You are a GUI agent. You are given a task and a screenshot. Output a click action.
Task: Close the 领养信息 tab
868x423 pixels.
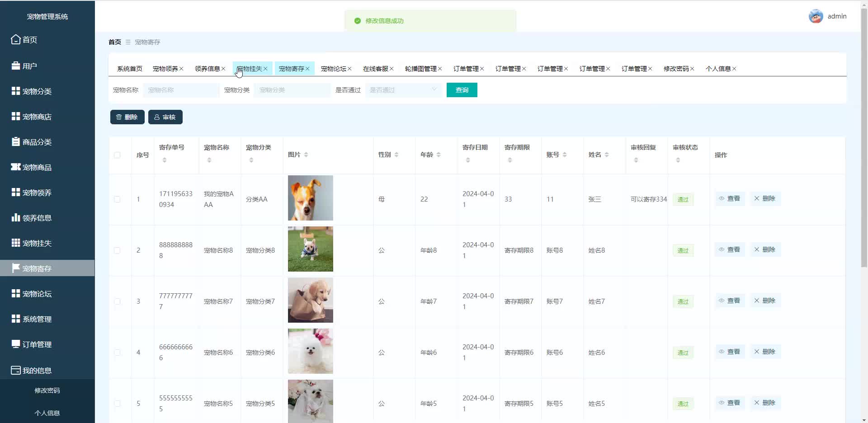click(223, 69)
